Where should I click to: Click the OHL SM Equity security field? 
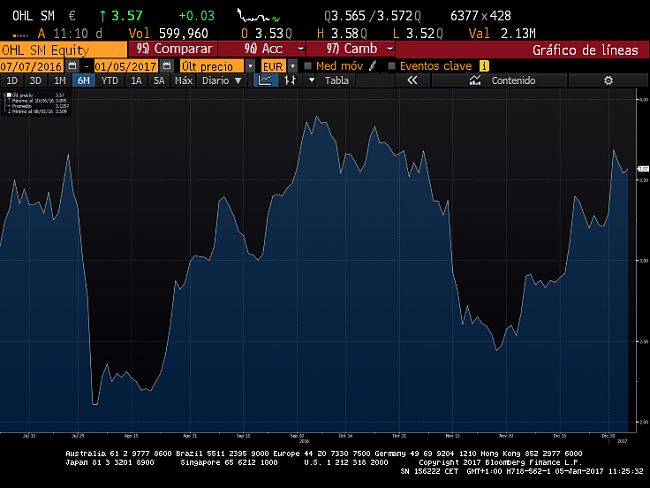click(63, 50)
